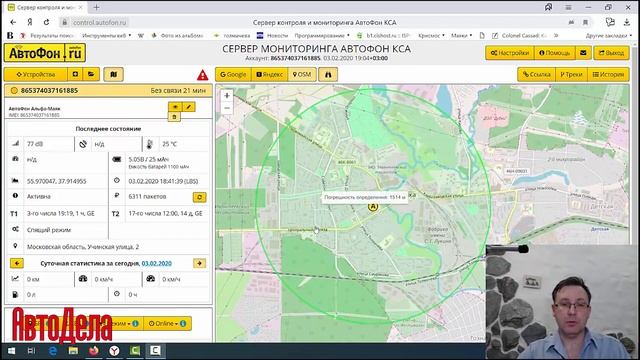This screenshot has width=640, height=360.
Task: Open Edge from the taskbar
Action: (x=53, y=351)
